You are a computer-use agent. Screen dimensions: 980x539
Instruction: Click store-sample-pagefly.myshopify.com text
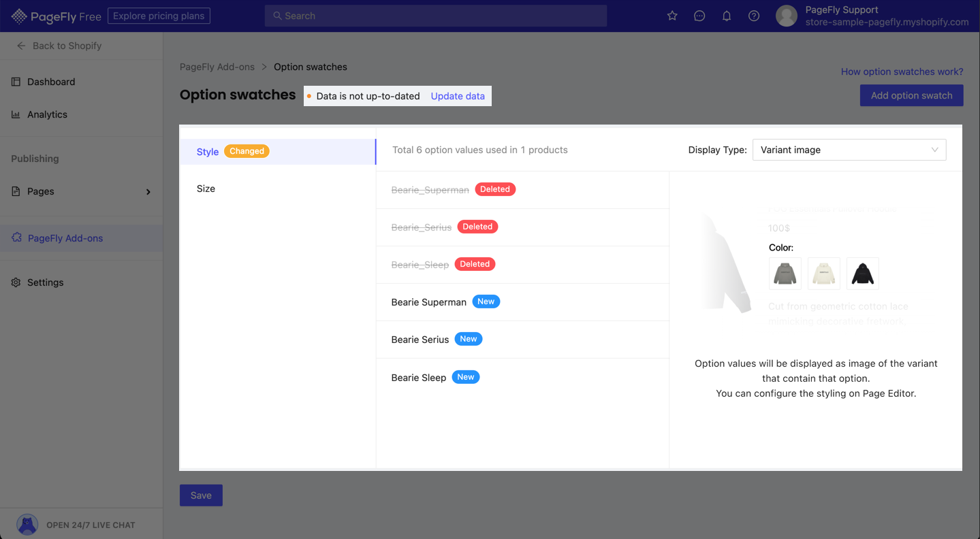887,22
